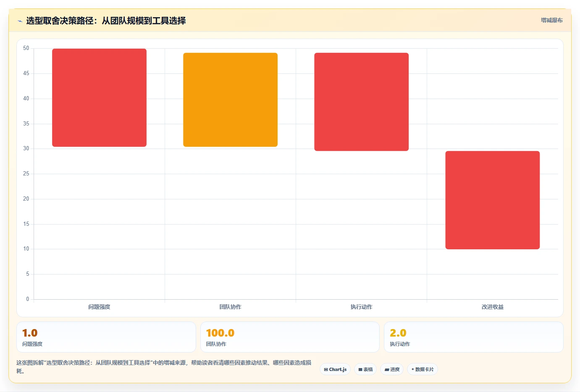This screenshot has width=580, height=392.
Task: Click the description paragraph starting 这张图拆解
Action: click(x=164, y=367)
